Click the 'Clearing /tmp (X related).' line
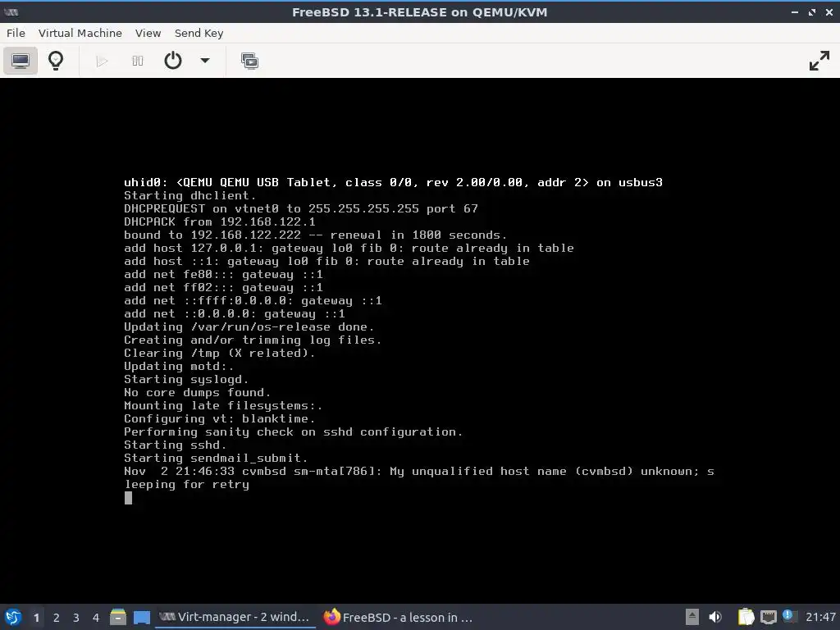The image size is (840, 630). pos(220,353)
